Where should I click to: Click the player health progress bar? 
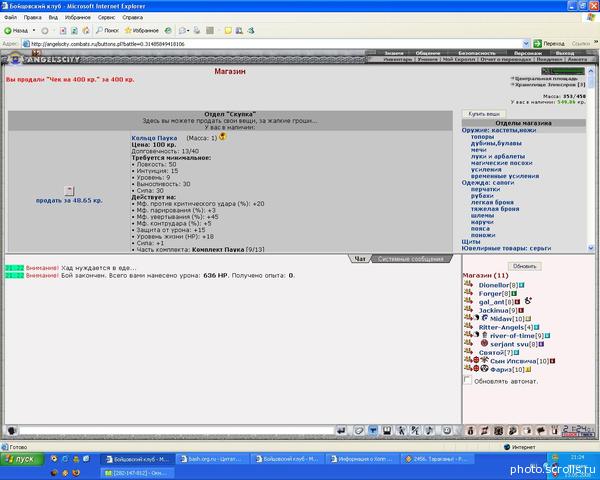tap(563, 71)
